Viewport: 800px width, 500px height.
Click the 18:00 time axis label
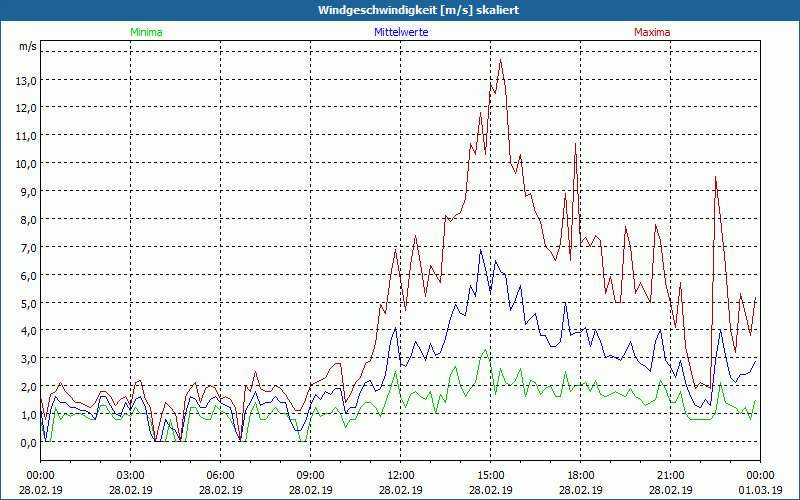click(580, 475)
